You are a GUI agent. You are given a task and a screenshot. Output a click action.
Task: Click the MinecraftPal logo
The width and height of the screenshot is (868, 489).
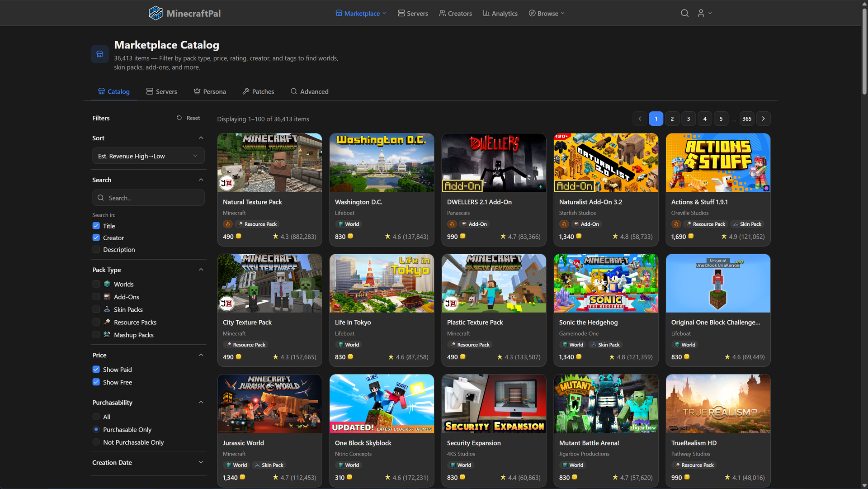(184, 13)
